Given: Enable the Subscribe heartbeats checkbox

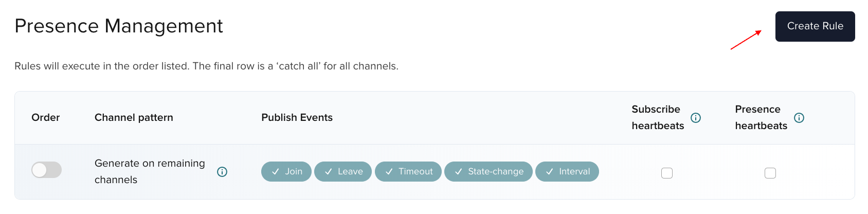Looking at the screenshot, I should point(667,173).
